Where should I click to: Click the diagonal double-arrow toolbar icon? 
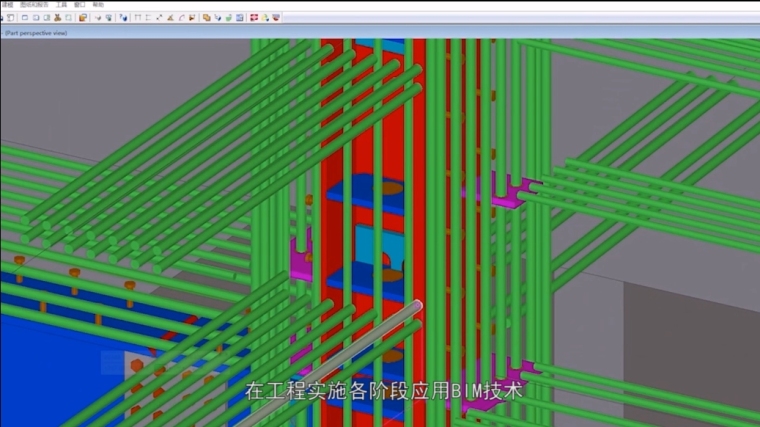point(159,17)
